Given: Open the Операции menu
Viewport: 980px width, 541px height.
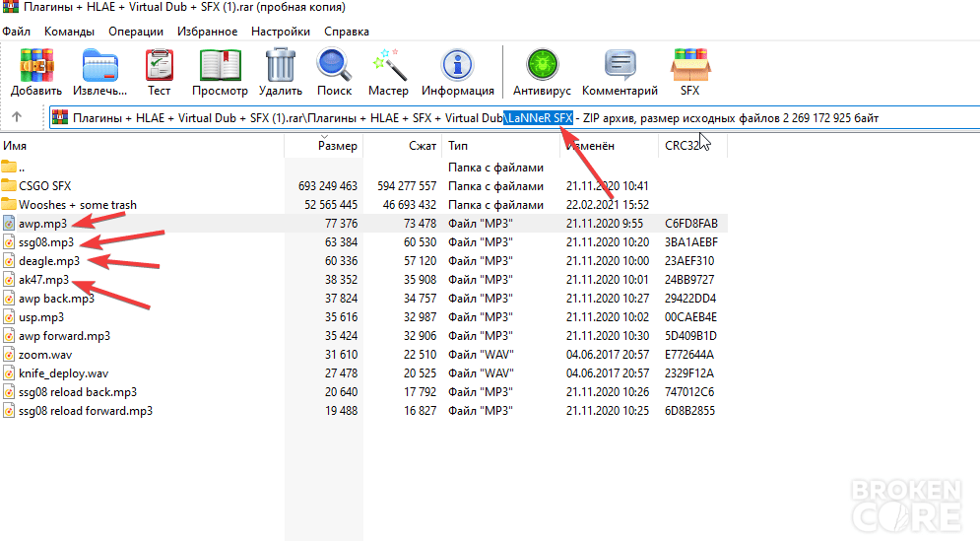Looking at the screenshot, I should [136, 32].
